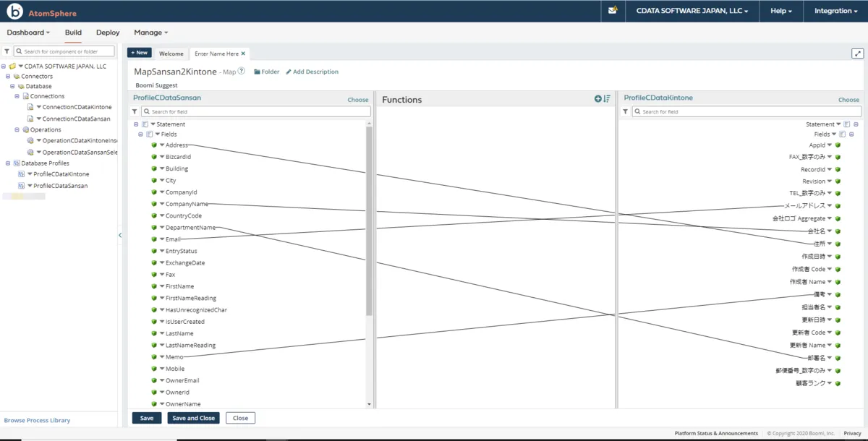Click the Save and Close button
This screenshot has height=441, width=868.
pyautogui.click(x=193, y=418)
